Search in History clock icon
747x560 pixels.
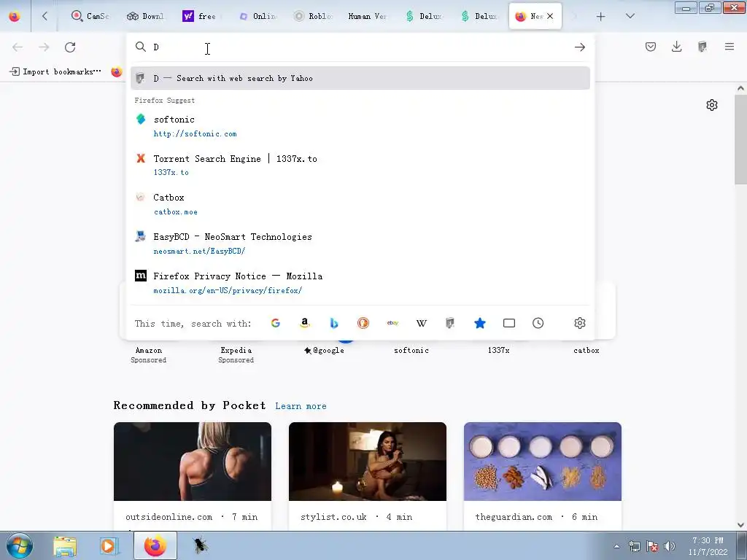(538, 323)
